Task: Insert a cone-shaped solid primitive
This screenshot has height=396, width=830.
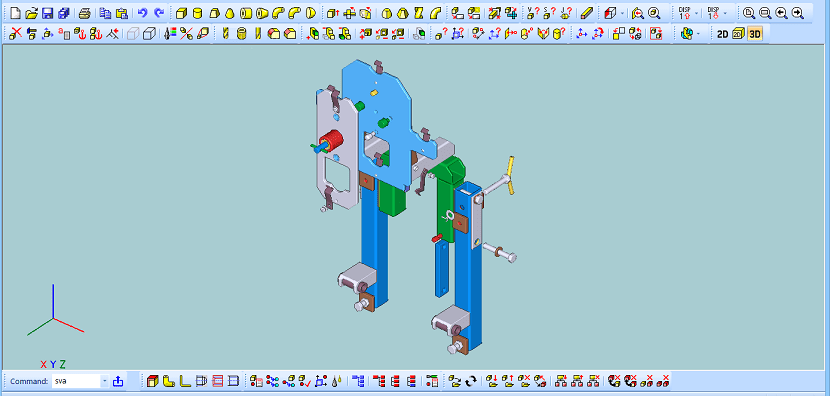Action: click(230, 13)
